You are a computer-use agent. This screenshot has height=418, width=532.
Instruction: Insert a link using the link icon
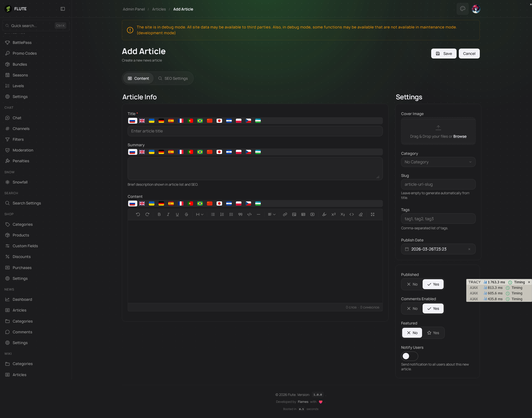pos(285,214)
